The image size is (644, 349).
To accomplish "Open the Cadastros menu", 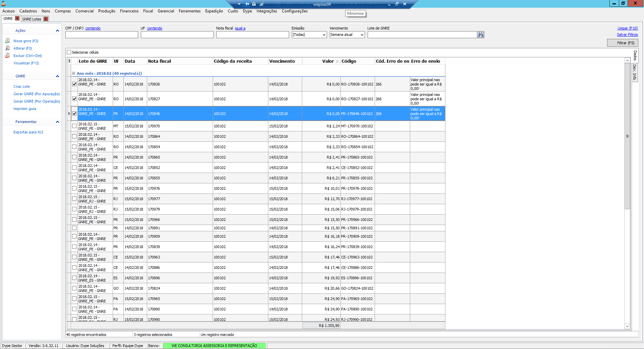I will [28, 11].
